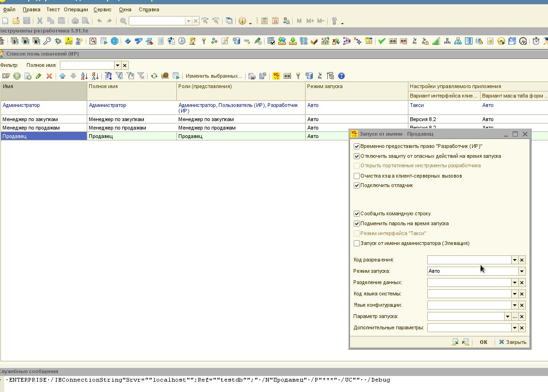Open the 'Полное имя' filter dropdown

[118, 65]
